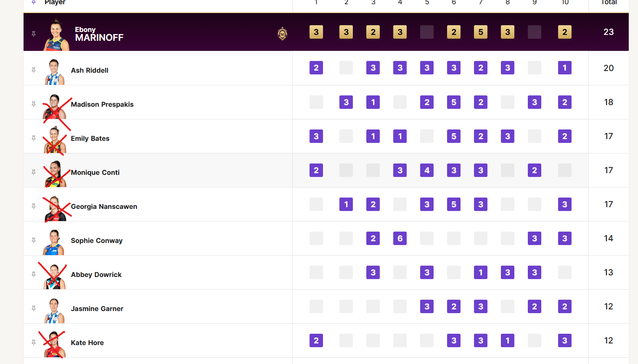Click the pin icon next to Abbey Dowrick
This screenshot has height=364, width=638.
click(34, 274)
